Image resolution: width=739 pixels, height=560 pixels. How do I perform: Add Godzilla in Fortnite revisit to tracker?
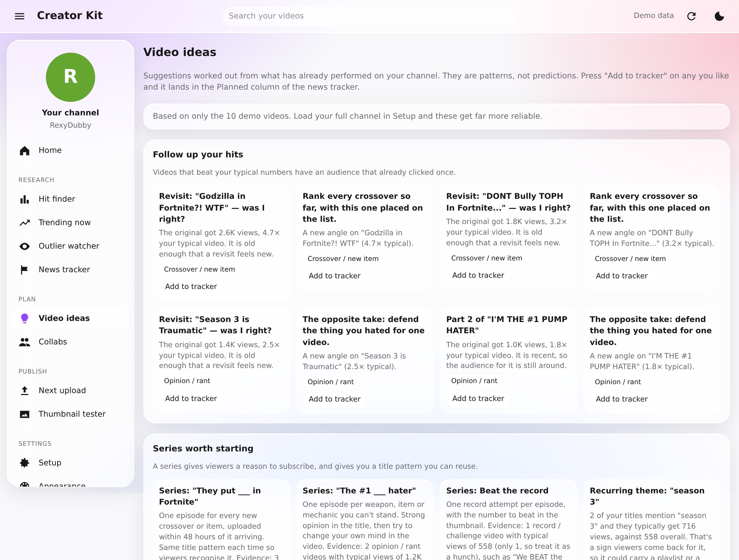tap(191, 287)
